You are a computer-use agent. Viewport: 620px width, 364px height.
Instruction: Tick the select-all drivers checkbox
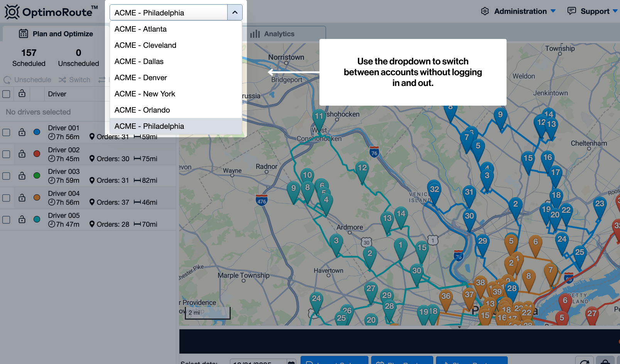[6, 94]
